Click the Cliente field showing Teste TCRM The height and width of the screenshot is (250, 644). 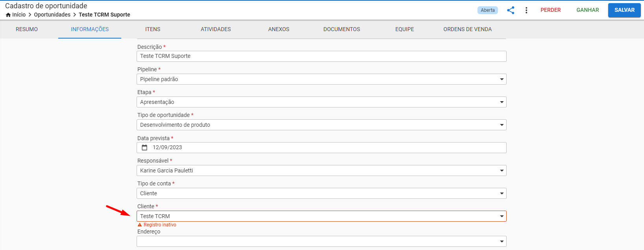(x=321, y=216)
